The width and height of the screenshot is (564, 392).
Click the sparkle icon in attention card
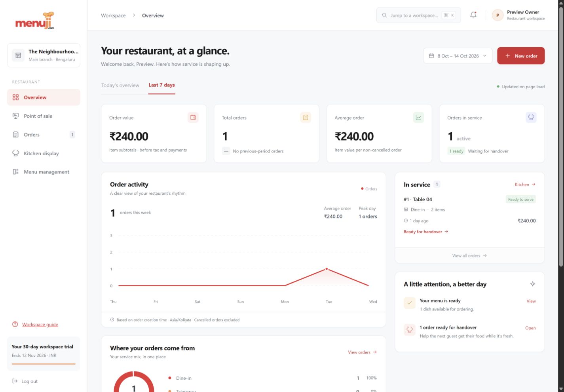pos(533,284)
